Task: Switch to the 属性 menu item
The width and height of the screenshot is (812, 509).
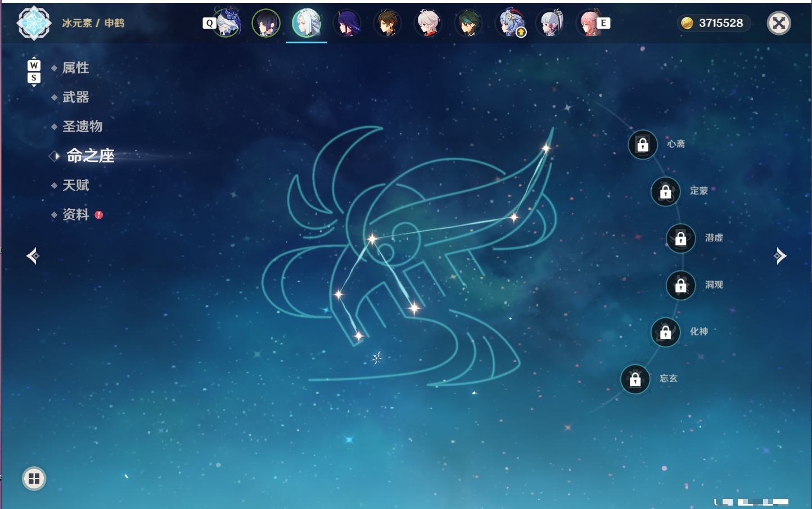Action: [x=75, y=68]
